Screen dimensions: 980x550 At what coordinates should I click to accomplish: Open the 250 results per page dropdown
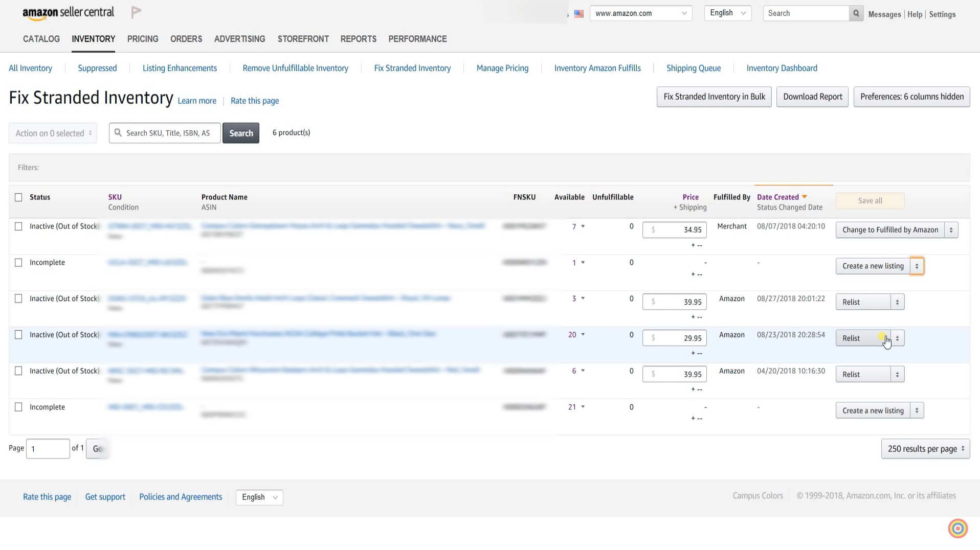tap(925, 449)
